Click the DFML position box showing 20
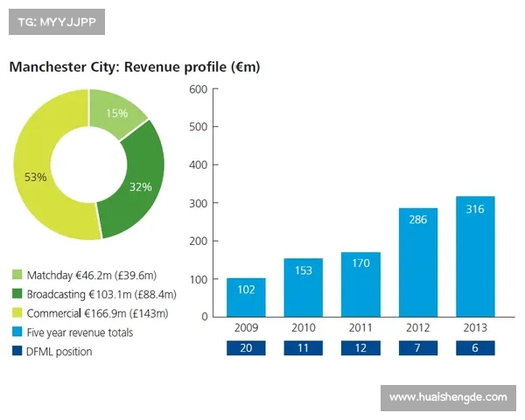The width and height of the screenshot is (525, 420). click(246, 348)
